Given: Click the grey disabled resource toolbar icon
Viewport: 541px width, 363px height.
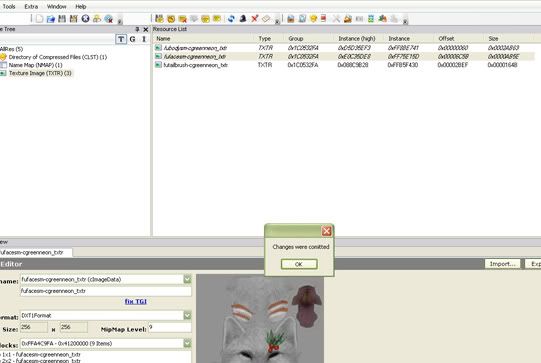Looking at the screenshot, I should click(194, 19).
